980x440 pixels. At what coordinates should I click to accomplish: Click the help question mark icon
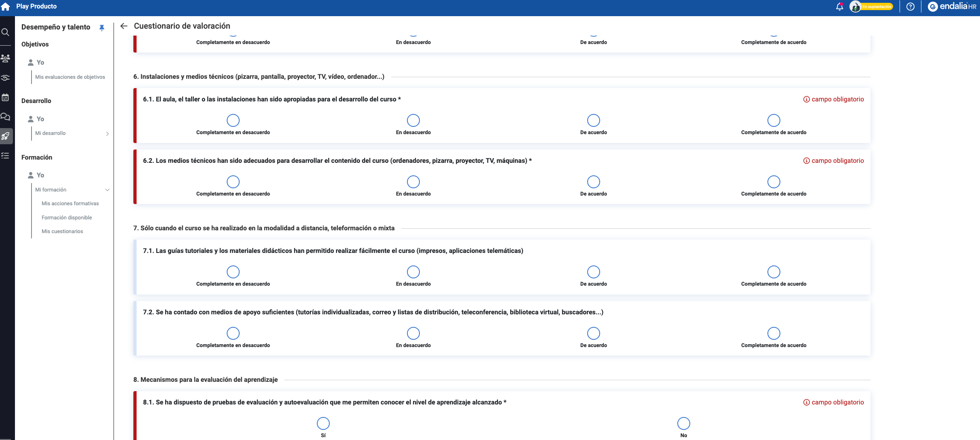point(910,6)
